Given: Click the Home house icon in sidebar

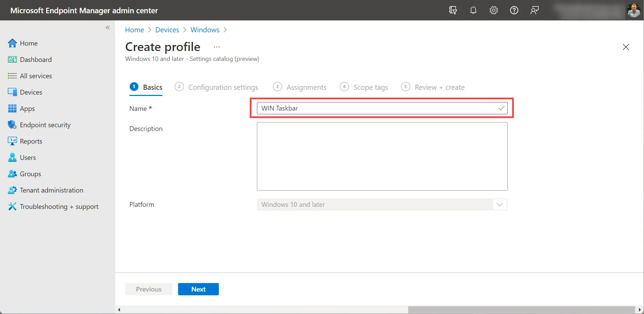Looking at the screenshot, I should coord(12,43).
